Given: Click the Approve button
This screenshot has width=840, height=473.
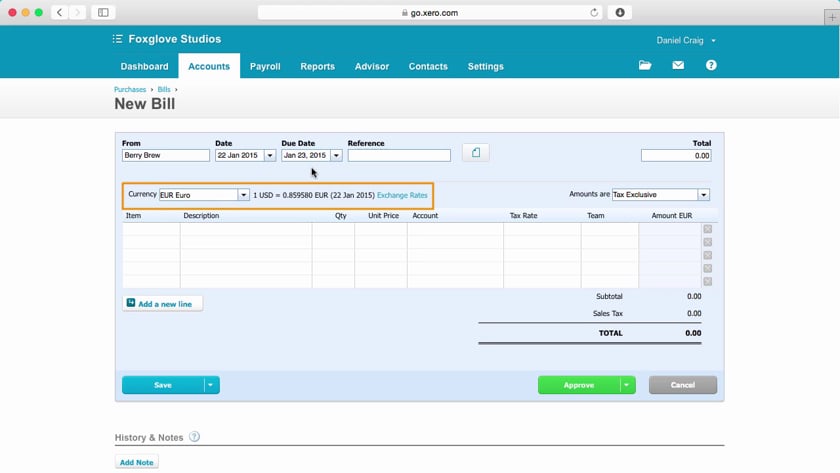Looking at the screenshot, I should tap(579, 385).
